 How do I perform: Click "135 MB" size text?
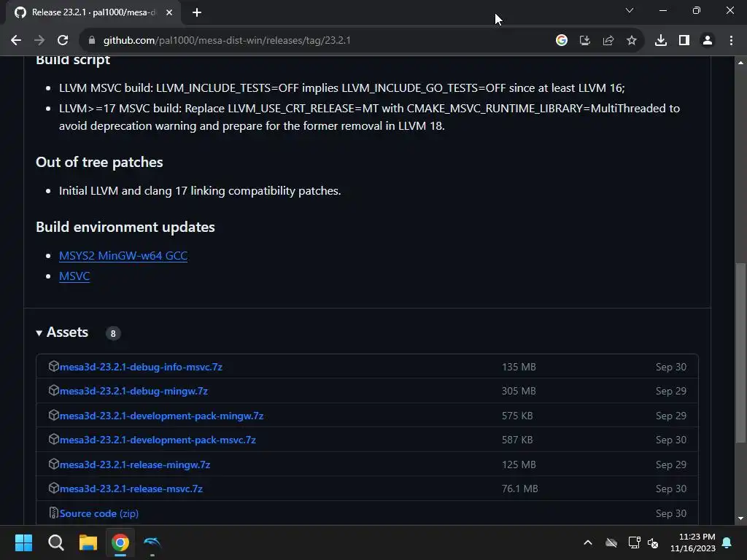pos(519,367)
